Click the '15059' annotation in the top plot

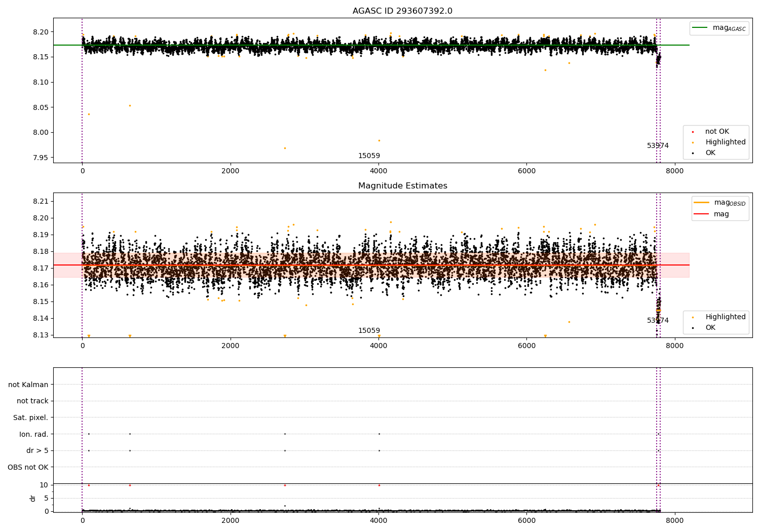(369, 156)
